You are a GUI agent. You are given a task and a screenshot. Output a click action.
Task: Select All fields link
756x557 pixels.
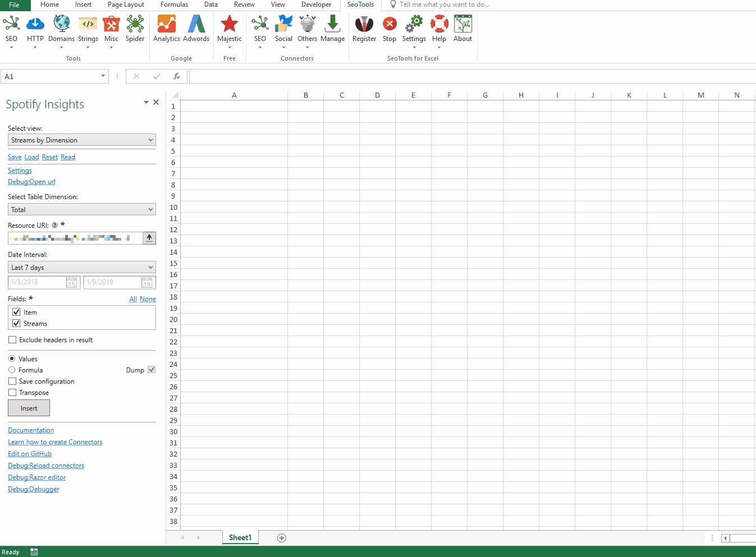tap(133, 299)
